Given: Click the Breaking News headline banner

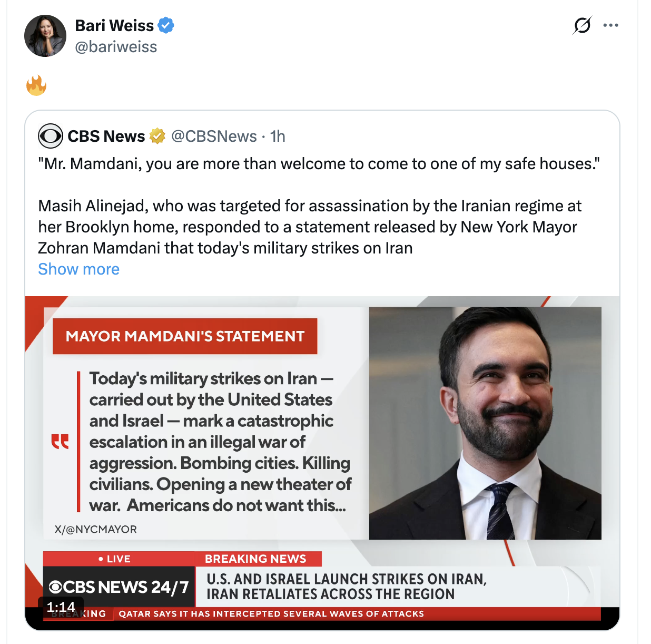Looking at the screenshot, I should pos(345,586).
